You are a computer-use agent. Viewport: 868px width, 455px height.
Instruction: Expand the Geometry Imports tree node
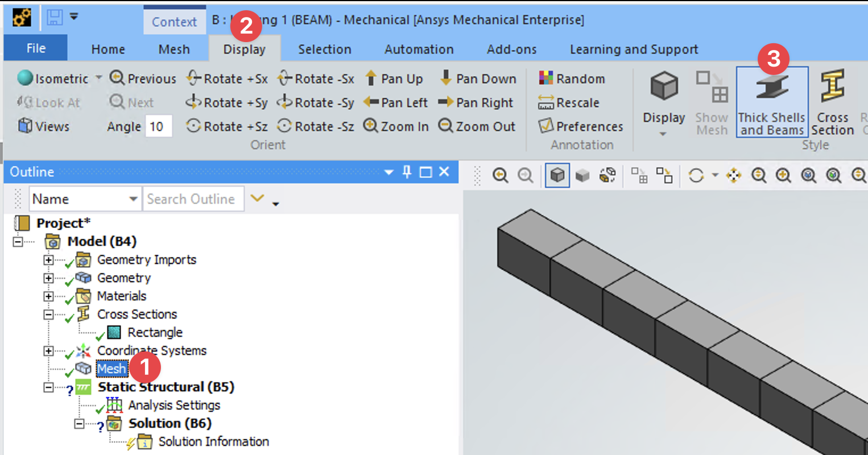pyautogui.click(x=49, y=260)
